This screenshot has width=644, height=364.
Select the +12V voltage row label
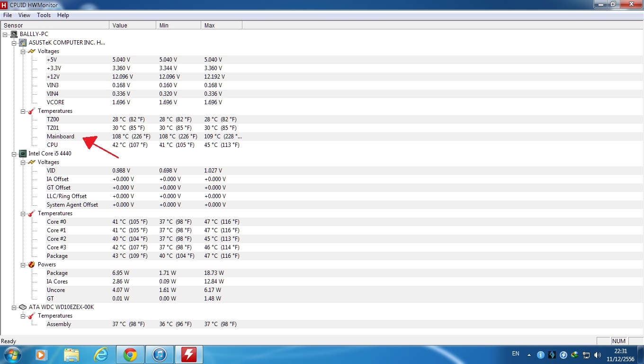pos(53,77)
